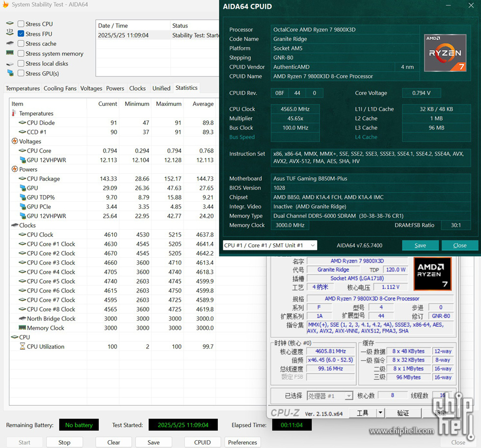This screenshot has height=448, width=481.
Task: Click the Core Voltage 0.794 V value
Action: (x=421, y=93)
